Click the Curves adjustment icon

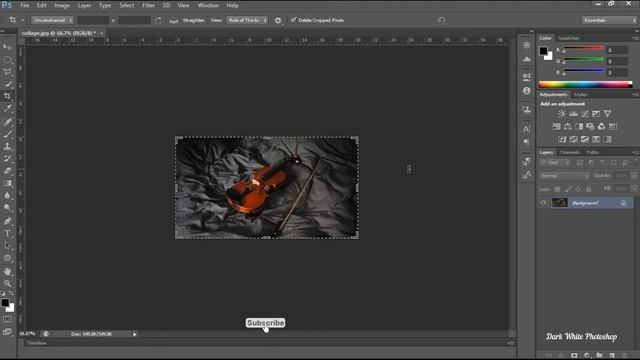pyautogui.click(x=585, y=114)
